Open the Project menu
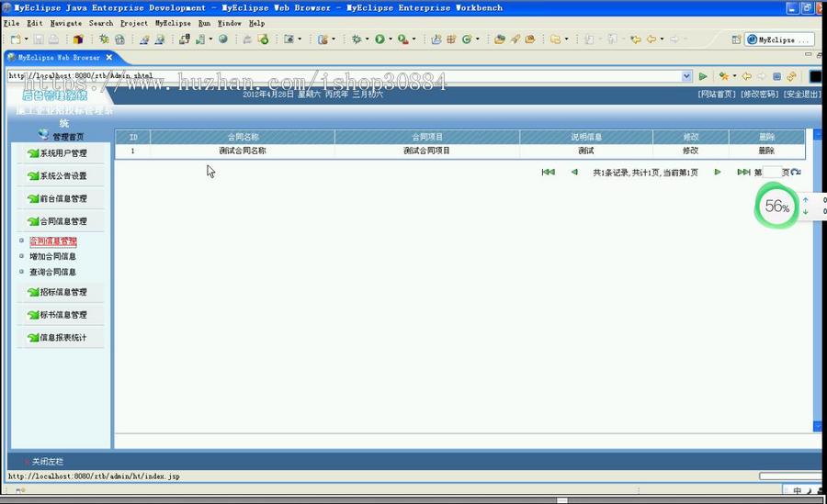This screenshot has width=827, height=504. click(x=134, y=23)
